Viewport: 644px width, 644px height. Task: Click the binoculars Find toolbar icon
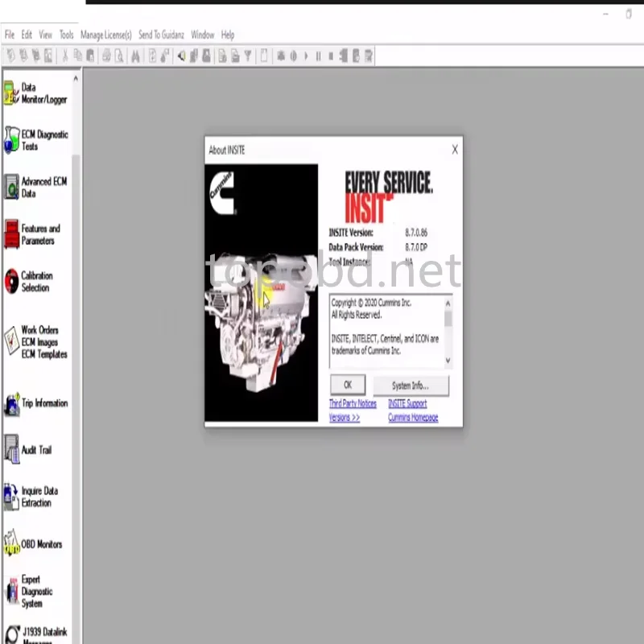pyautogui.click(x=135, y=56)
